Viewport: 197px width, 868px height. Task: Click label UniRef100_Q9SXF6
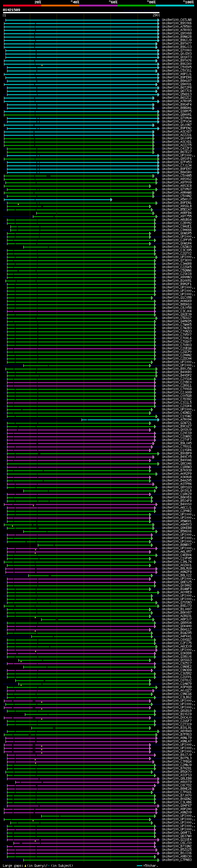(176, 159)
